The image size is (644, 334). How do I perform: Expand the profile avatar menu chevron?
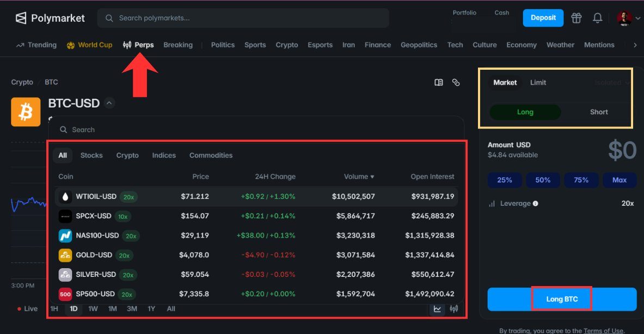tap(637, 18)
